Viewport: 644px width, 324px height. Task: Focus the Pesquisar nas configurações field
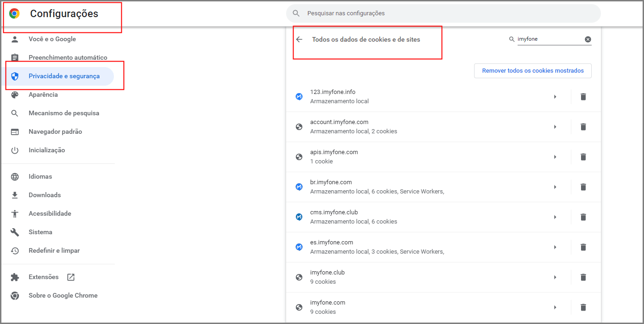443,13
